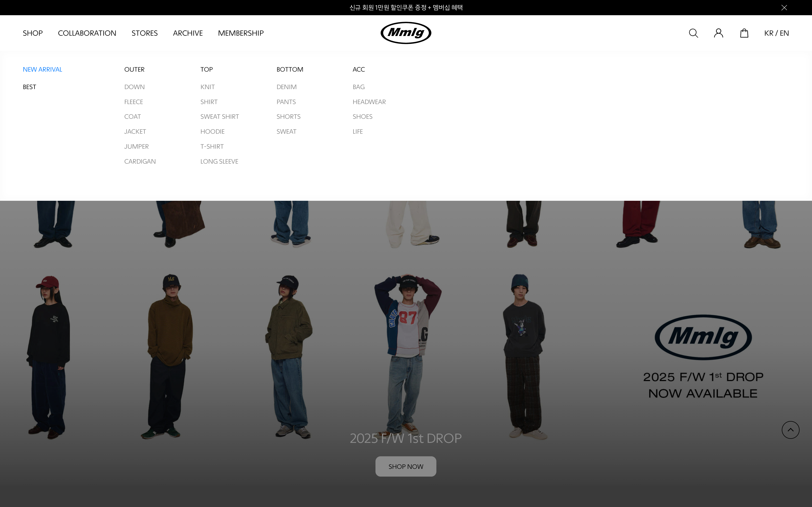
Task: Open DENIM under BOTTOM
Action: (x=286, y=87)
